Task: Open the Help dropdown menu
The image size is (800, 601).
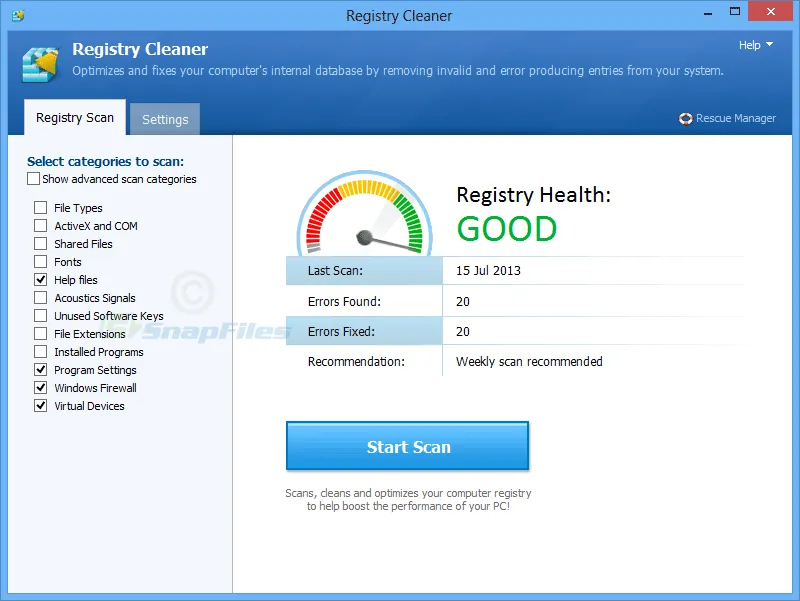Action: 756,45
